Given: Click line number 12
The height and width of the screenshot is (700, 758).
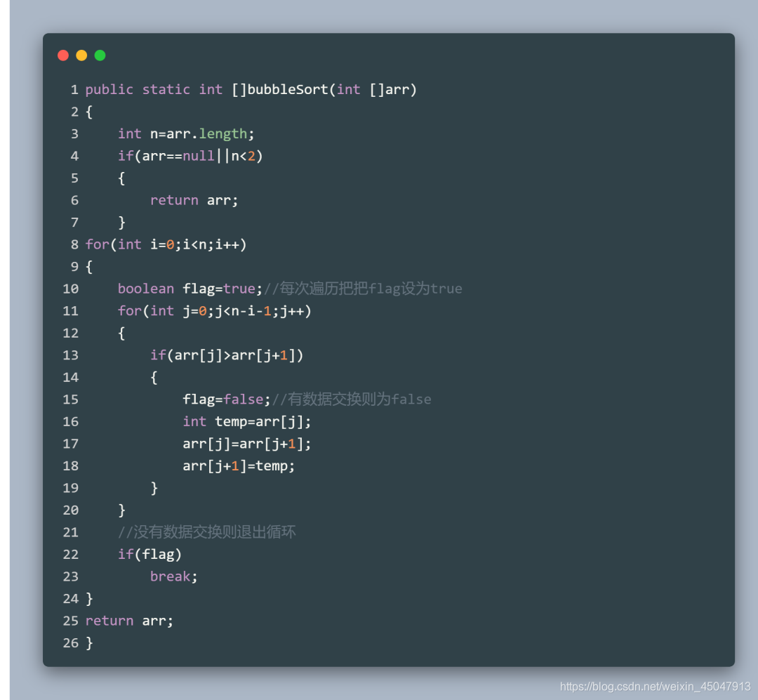Looking at the screenshot, I should [x=71, y=334].
